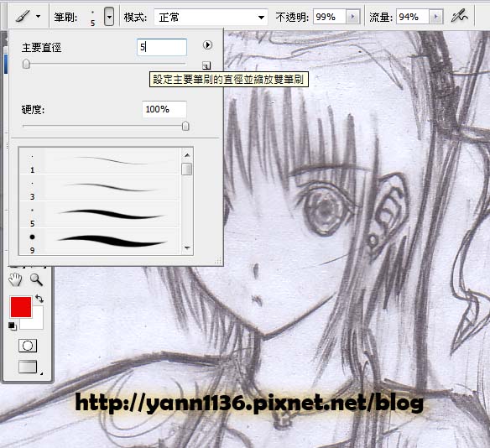Select the Zoom magnifier tool

coord(36,279)
